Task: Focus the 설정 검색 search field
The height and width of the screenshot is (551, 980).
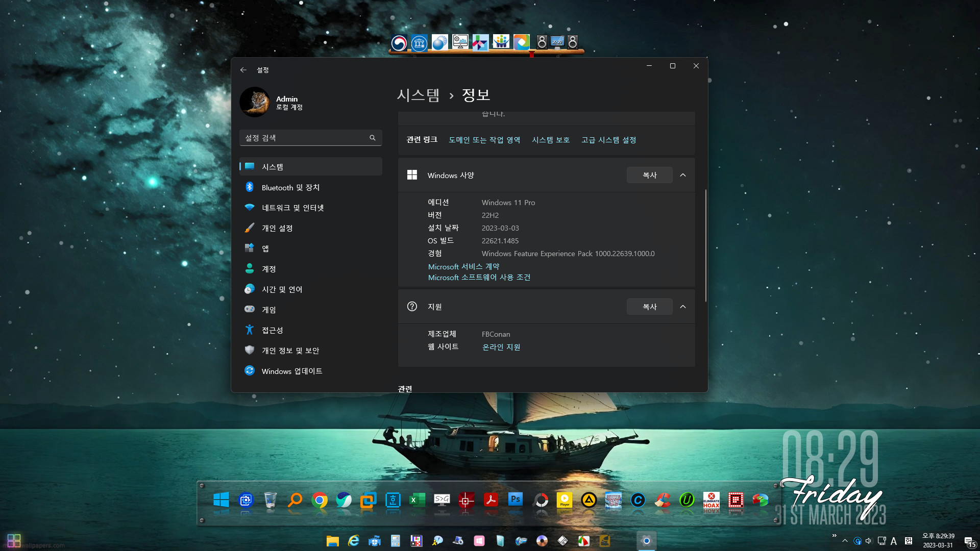Action: coord(310,138)
